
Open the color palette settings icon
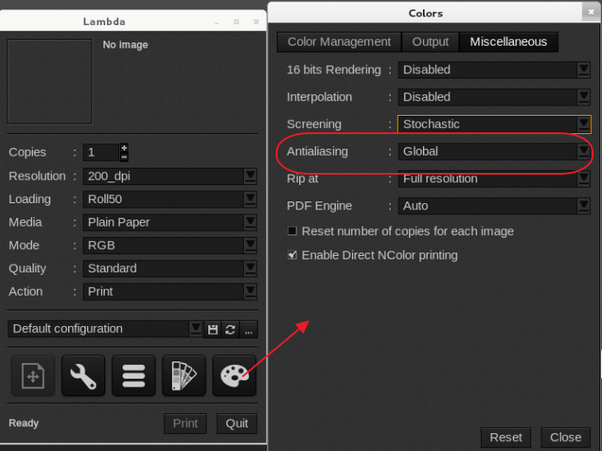[x=234, y=376]
